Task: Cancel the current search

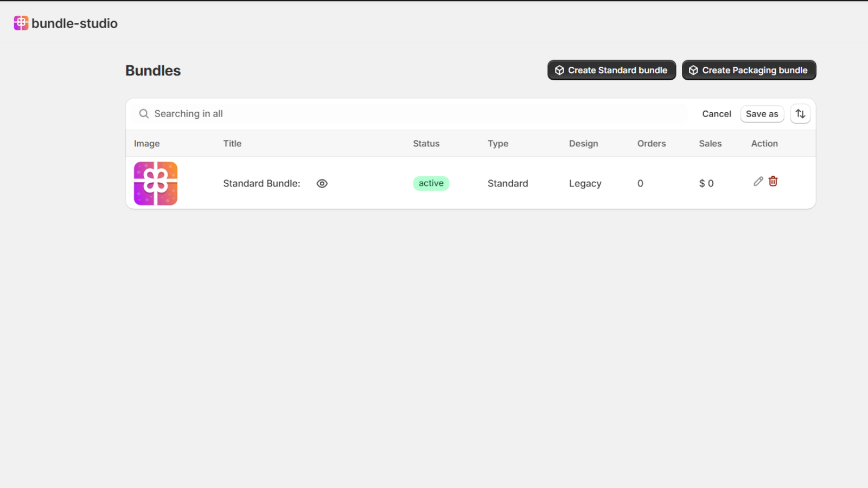Action: 716,114
